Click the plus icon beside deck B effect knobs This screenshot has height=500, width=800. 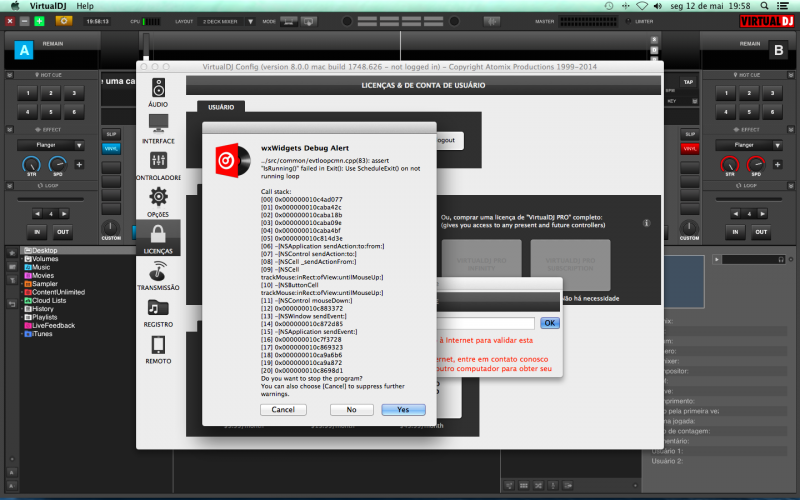coord(777,164)
